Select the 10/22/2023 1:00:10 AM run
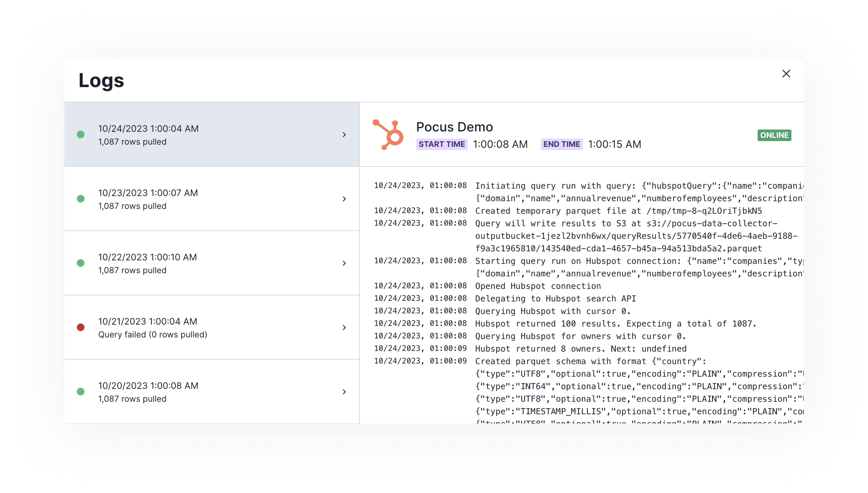868x493 pixels. tap(147, 257)
